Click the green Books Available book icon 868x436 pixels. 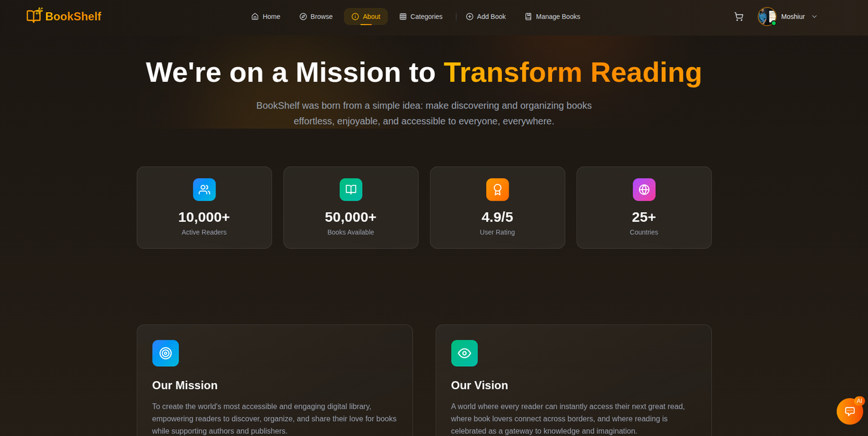(351, 190)
